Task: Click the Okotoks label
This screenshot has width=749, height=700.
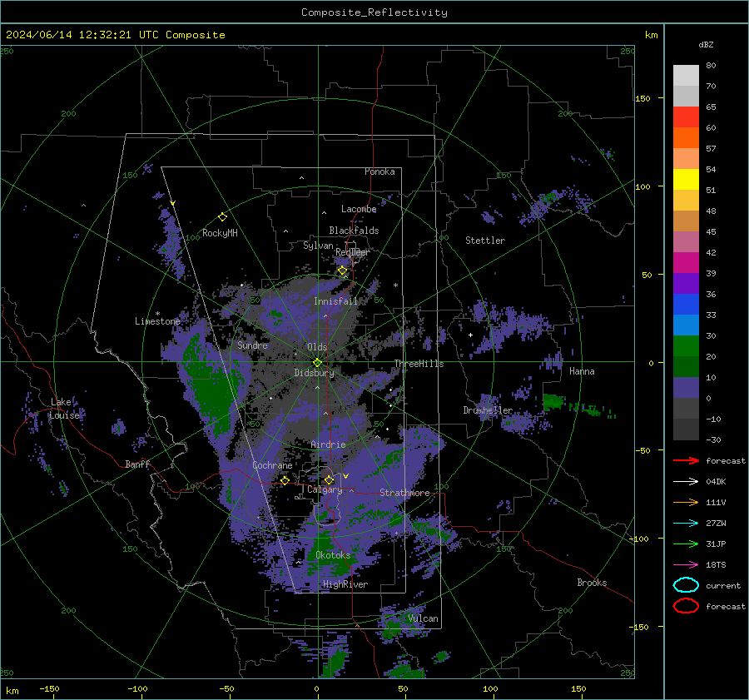Action: [333, 555]
